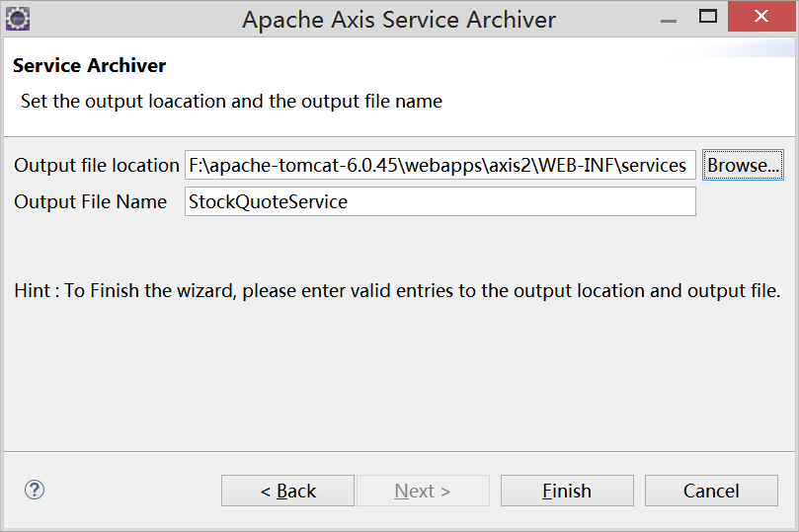The width and height of the screenshot is (799, 532).
Task: Click the Hint message about finishing the wizard
Action: 397,291
